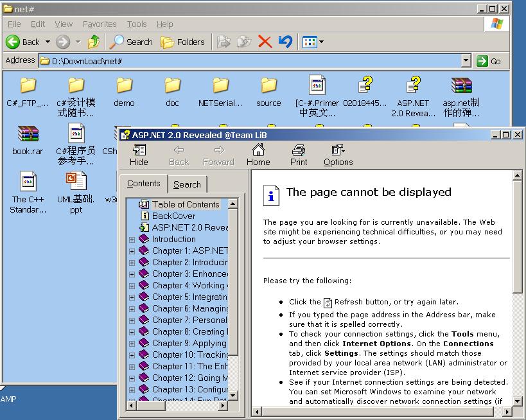Select the source folder
Screen dimensions: 526x420
click(x=268, y=91)
